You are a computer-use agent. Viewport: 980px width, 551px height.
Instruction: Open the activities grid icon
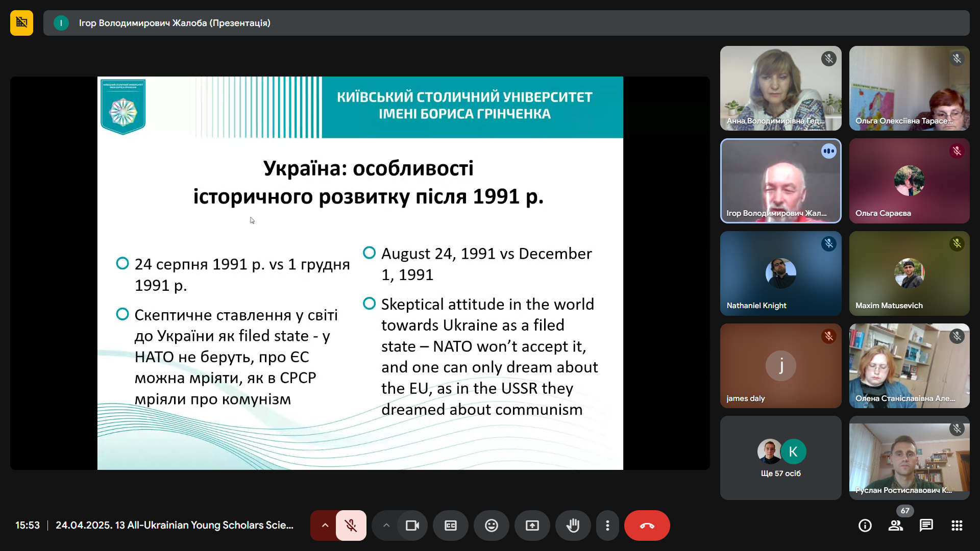(957, 525)
